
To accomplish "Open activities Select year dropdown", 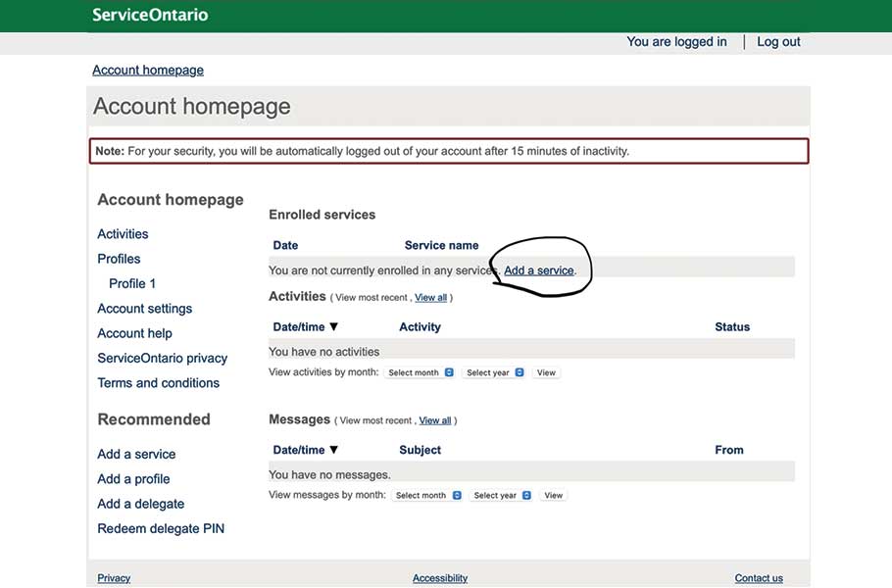I will click(x=495, y=372).
